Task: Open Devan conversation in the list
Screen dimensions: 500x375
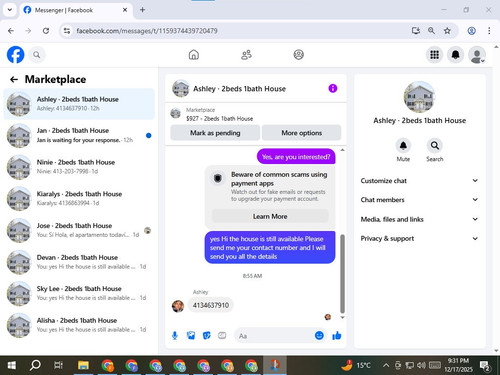Action: point(79,262)
